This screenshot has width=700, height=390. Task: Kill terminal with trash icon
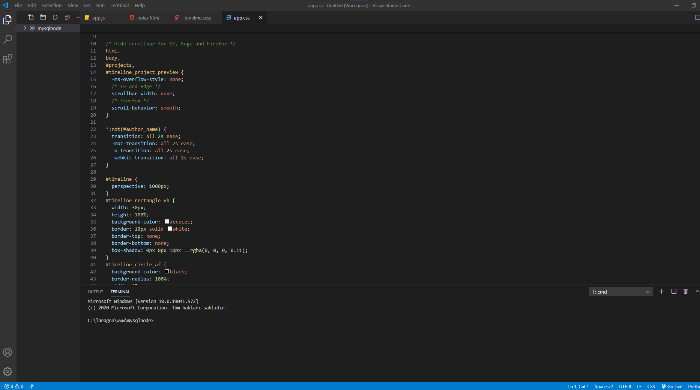[x=685, y=291]
